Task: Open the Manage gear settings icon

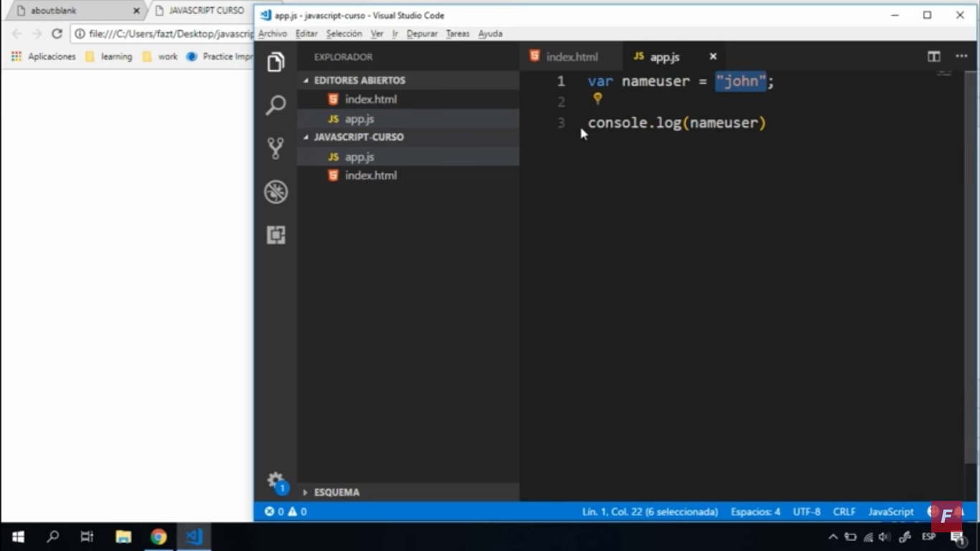Action: tap(275, 480)
